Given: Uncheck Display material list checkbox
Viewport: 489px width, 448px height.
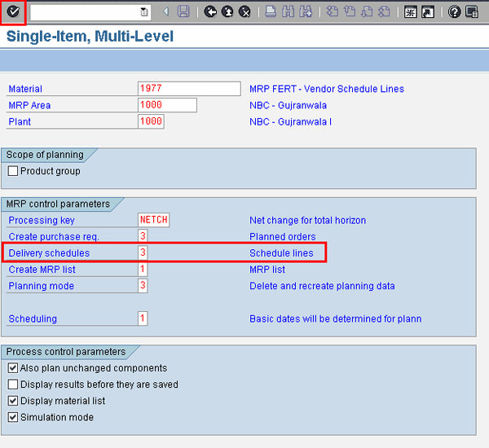Looking at the screenshot, I should (13, 401).
